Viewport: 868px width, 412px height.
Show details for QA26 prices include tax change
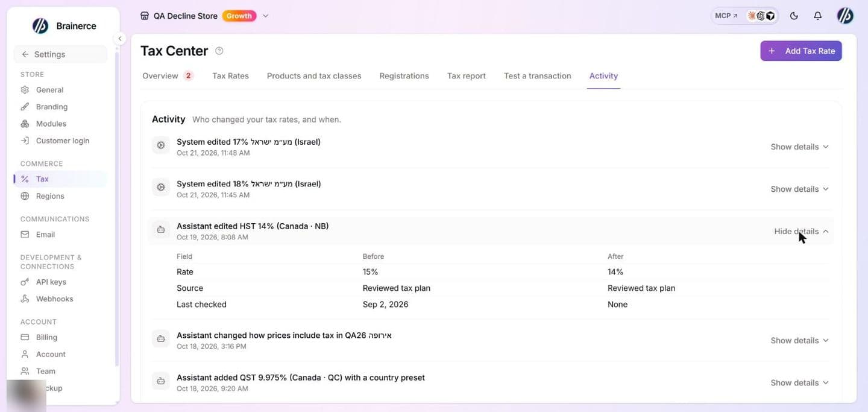coord(800,340)
